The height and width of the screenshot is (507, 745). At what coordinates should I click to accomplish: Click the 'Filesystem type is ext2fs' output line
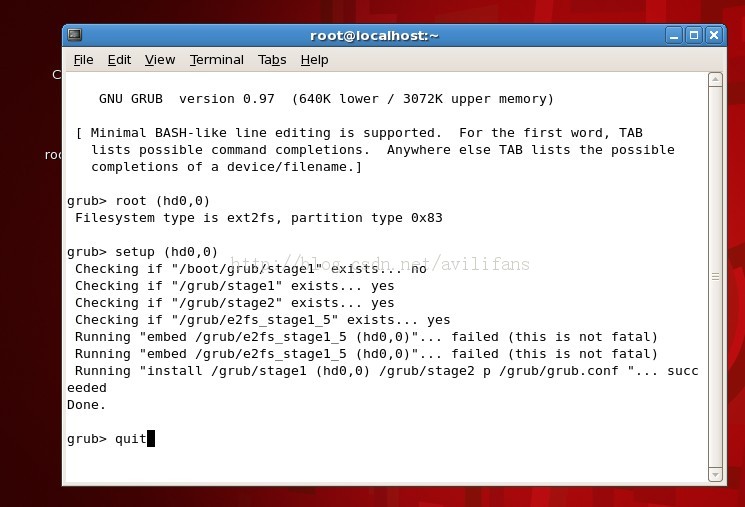click(258, 218)
